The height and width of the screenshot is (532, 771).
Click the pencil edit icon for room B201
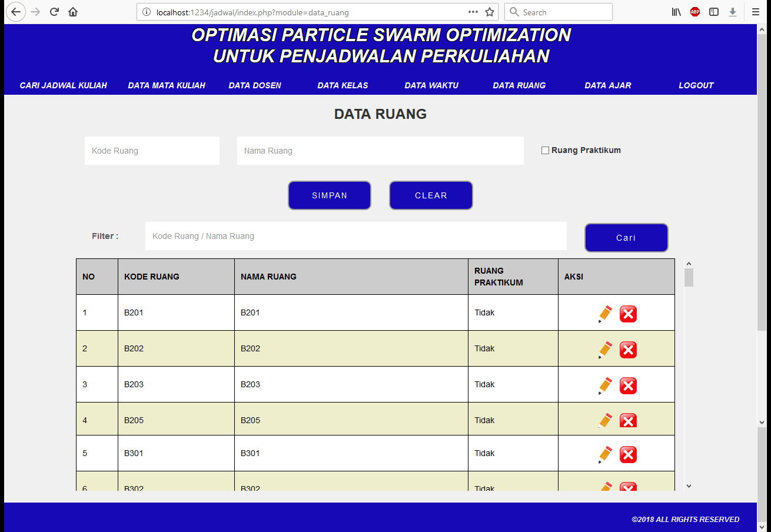pyautogui.click(x=605, y=314)
